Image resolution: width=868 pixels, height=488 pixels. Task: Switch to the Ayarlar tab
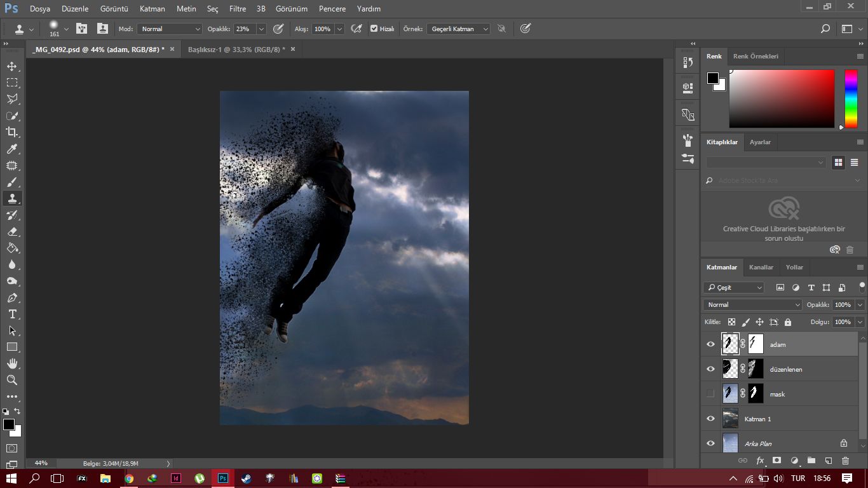[x=760, y=142]
